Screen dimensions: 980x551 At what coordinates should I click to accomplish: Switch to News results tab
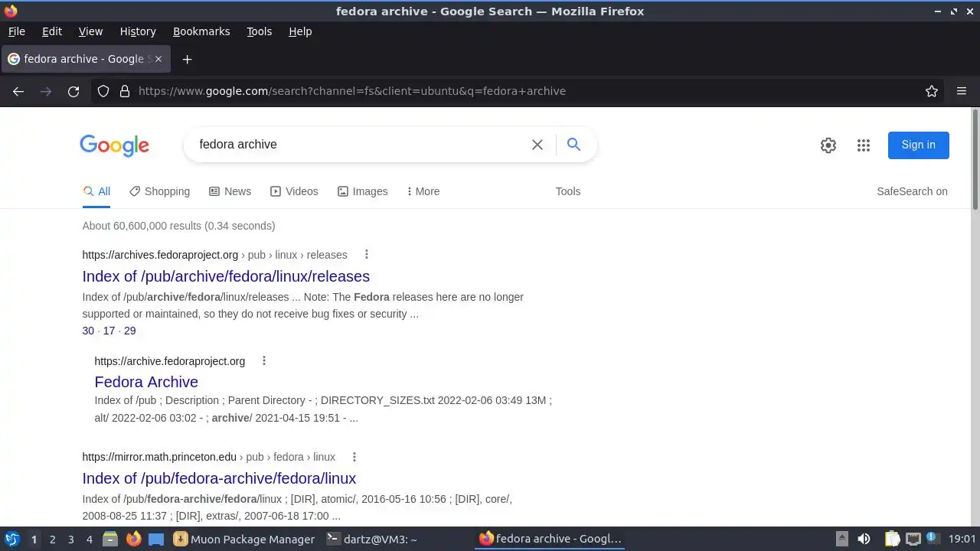(x=230, y=191)
